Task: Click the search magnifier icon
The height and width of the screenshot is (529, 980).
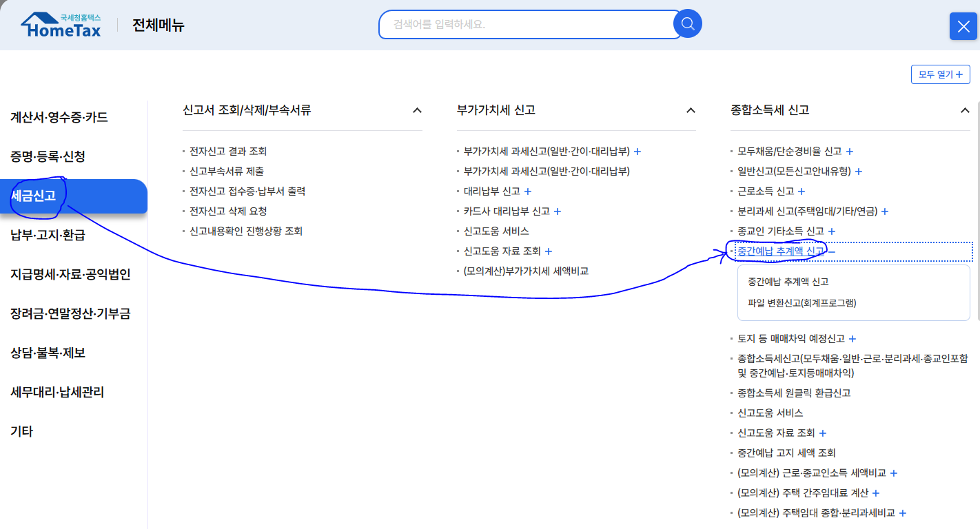Action: tap(687, 23)
